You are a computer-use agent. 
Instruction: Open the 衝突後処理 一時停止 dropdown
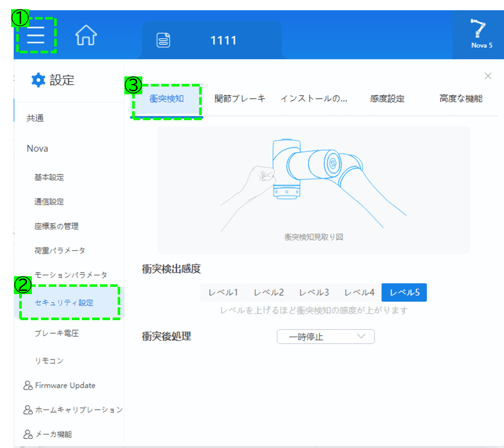(325, 336)
